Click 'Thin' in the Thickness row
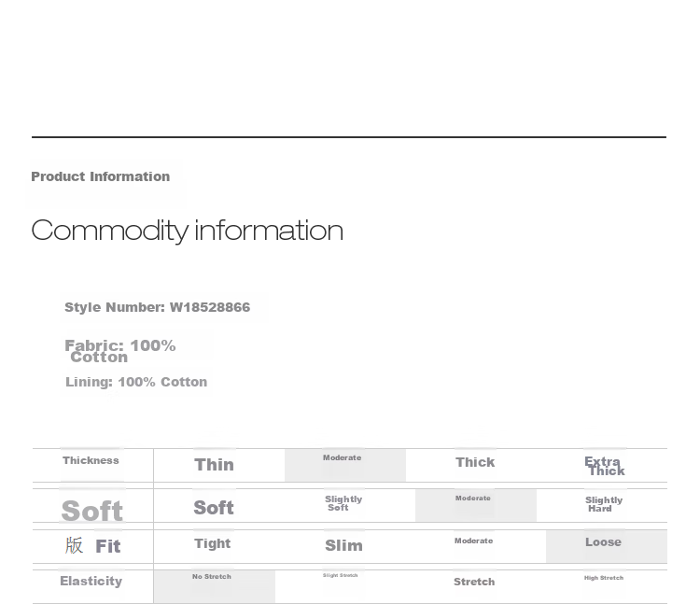Image resolution: width=700 pixels, height=604 pixels. 214,465
